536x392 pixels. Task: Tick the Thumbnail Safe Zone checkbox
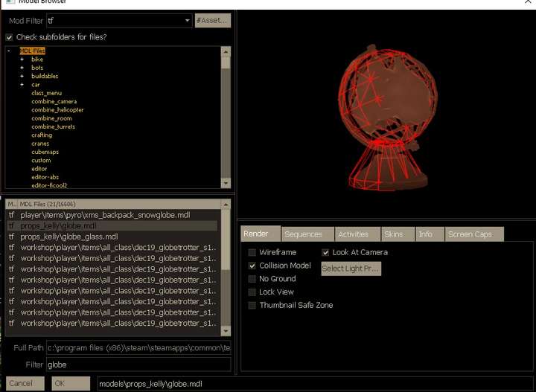[252, 305]
